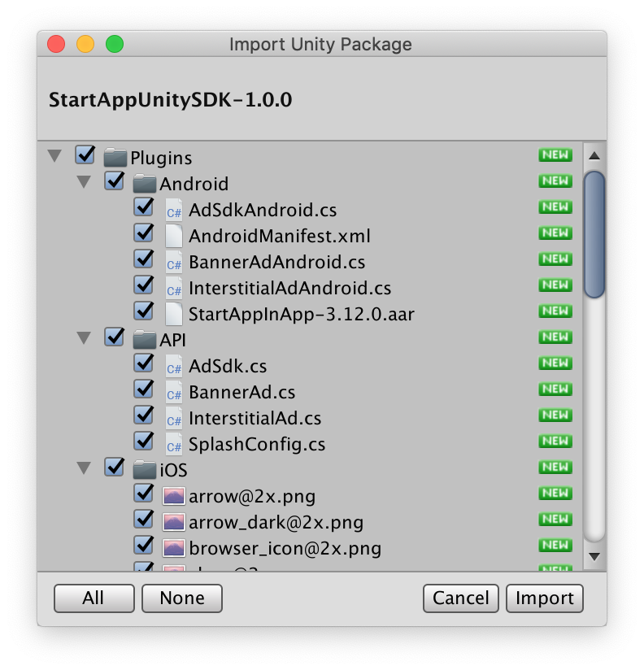Select the InterstitialAdAndroid.cs file name
Image resolution: width=644 pixels, height=670 pixels.
coord(289,288)
